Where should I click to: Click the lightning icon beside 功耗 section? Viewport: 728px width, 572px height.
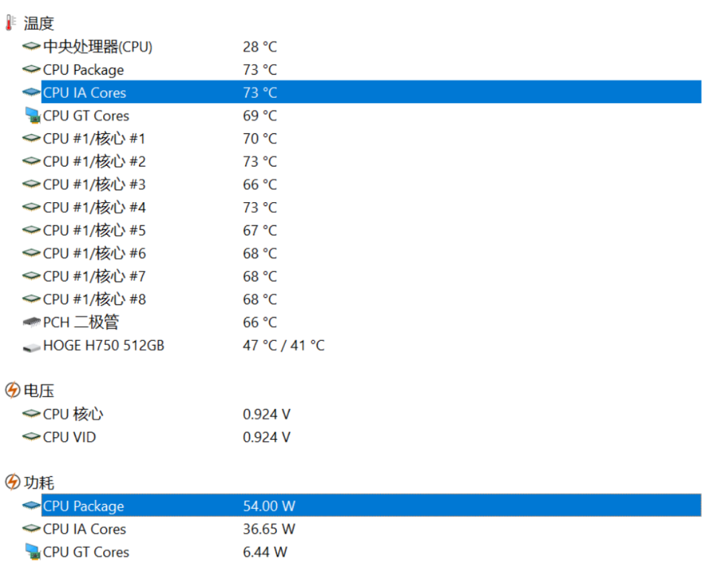[x=11, y=482]
